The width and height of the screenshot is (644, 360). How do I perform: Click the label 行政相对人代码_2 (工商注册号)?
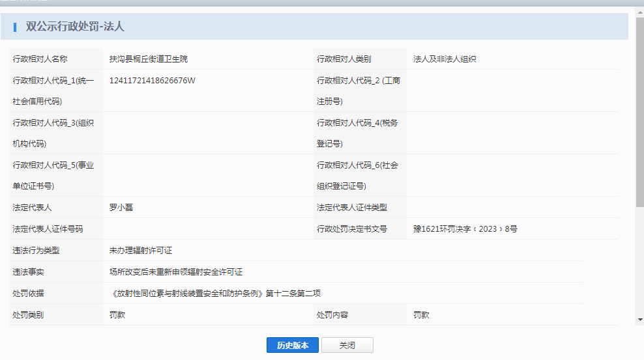pos(358,90)
